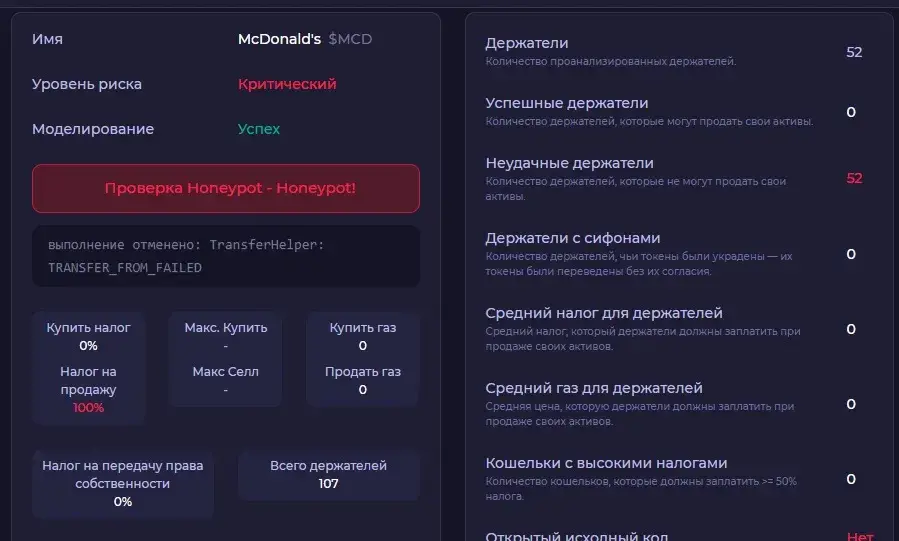This screenshot has width=899, height=541.
Task: Click the Налог на передачу права собственности card
Action: click(x=123, y=484)
